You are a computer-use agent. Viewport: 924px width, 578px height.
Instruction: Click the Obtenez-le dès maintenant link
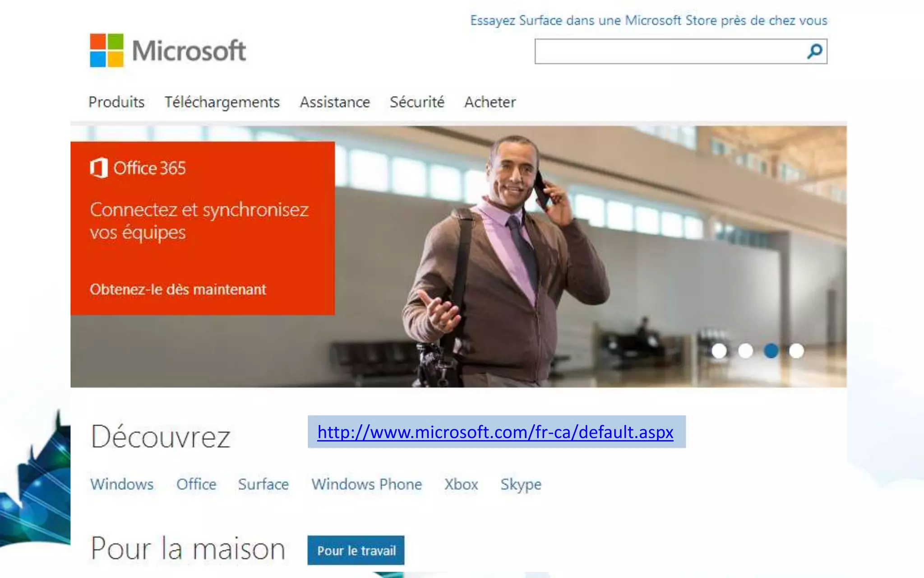click(x=178, y=289)
